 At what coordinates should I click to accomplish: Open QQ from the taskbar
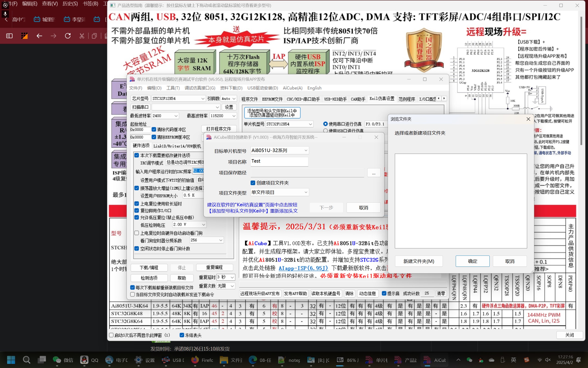pos(89,360)
